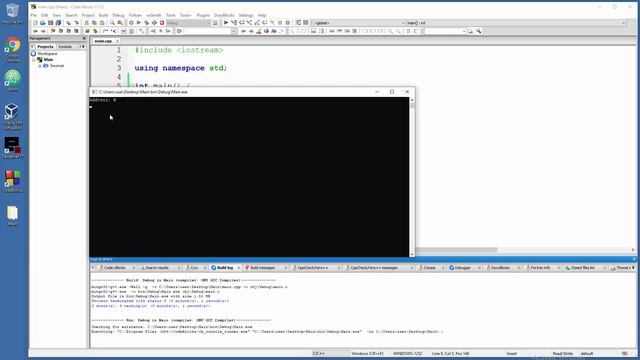This screenshot has width=640, height=360.
Task: Open the main() function dropdown
Action: coord(516,23)
